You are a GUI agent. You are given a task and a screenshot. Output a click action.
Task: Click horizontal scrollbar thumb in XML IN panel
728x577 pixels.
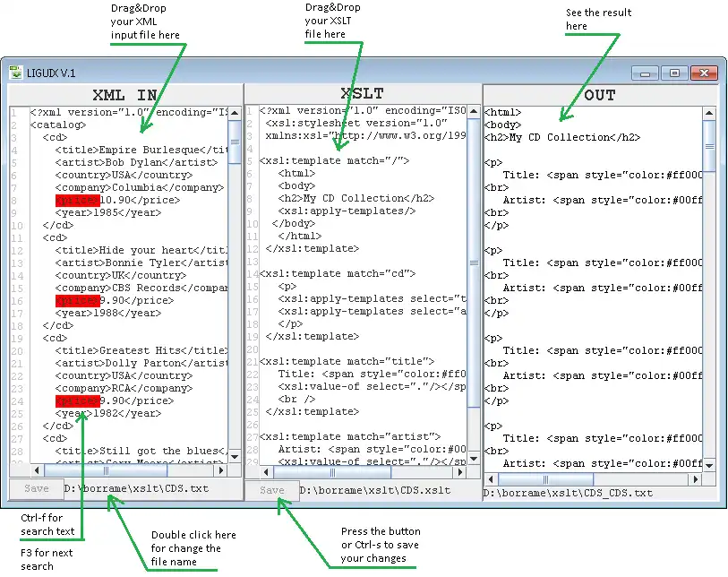pos(106,470)
